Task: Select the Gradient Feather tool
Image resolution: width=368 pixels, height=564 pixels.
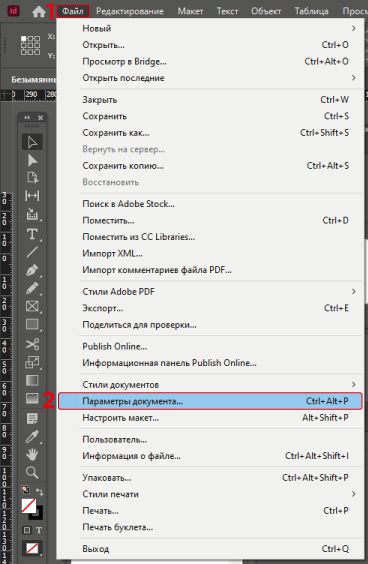Action: tap(32, 398)
